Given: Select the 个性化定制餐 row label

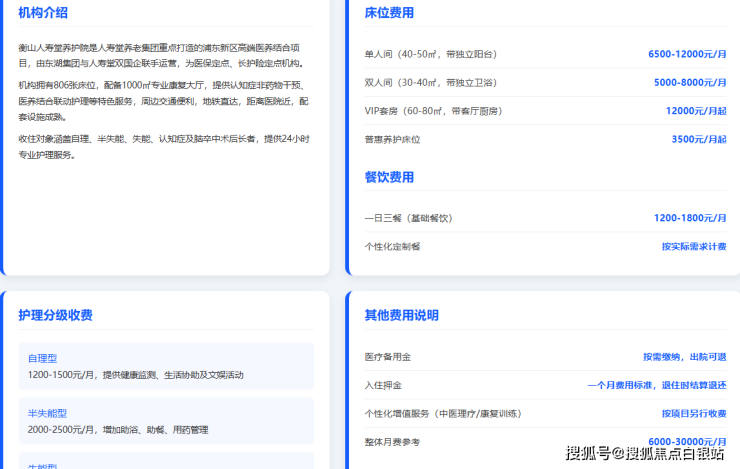Looking at the screenshot, I should click(x=392, y=247).
